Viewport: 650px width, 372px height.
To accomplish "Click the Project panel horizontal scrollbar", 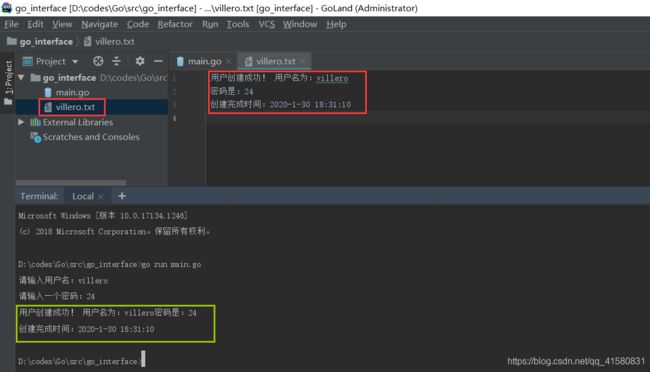I will point(71,182).
